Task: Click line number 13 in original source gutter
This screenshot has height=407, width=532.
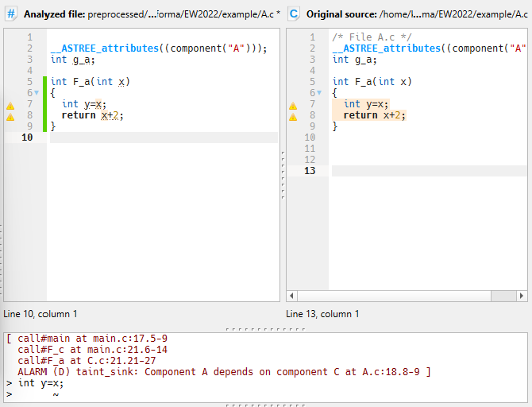Action: (310, 171)
